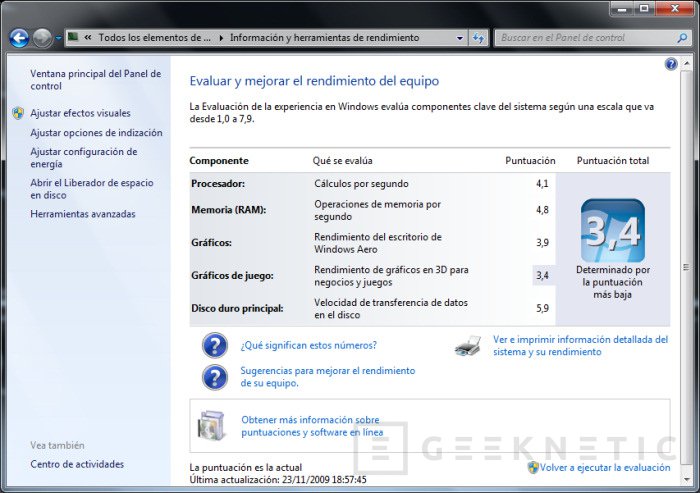
Task: Click the Back navigation arrow
Action: coord(19,38)
